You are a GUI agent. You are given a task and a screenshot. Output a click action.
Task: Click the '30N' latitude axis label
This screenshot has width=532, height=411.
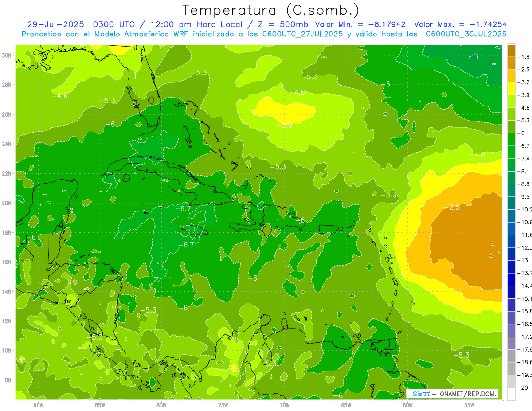click(x=7, y=55)
